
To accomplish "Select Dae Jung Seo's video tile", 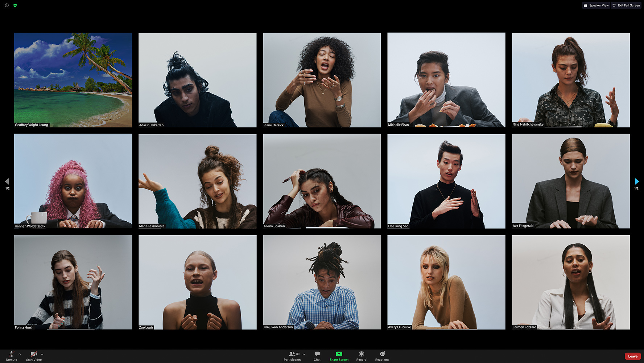I will pyautogui.click(x=446, y=181).
